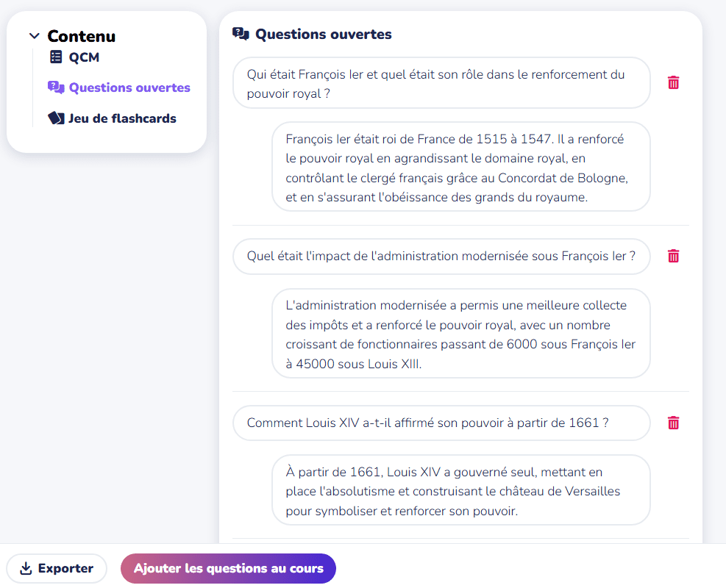Delete the François Ier role question

[x=673, y=82]
